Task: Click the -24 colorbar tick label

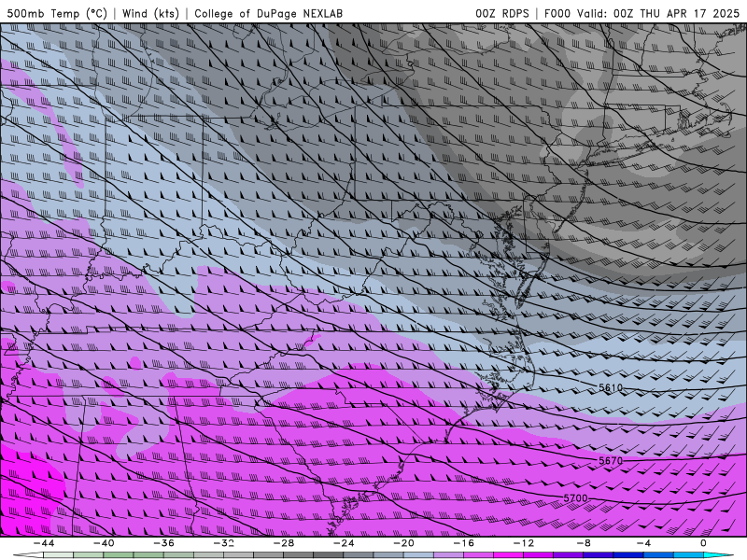Action: 344,543
